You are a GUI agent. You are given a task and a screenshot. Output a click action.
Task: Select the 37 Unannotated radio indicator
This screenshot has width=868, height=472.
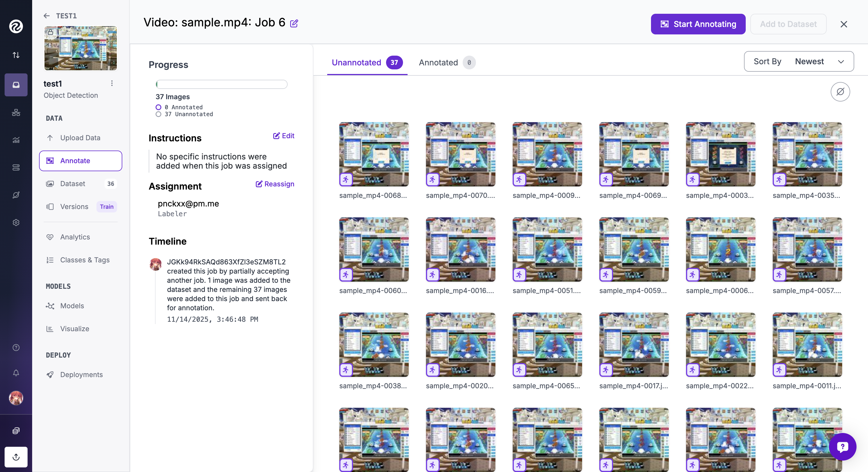(158, 114)
